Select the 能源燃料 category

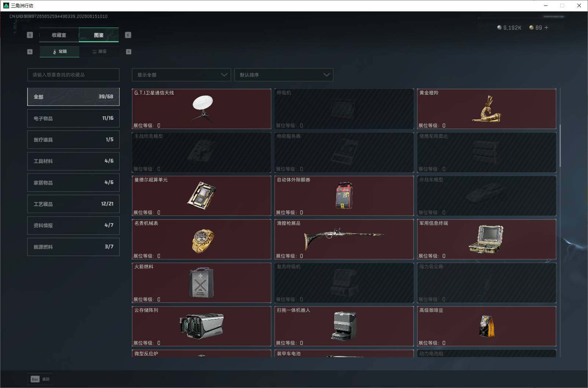[x=73, y=247]
